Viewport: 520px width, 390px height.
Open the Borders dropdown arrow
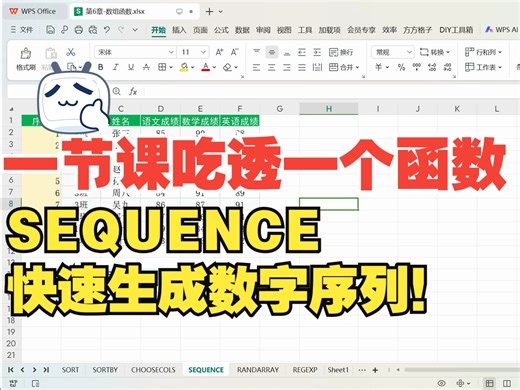[x=171, y=67]
